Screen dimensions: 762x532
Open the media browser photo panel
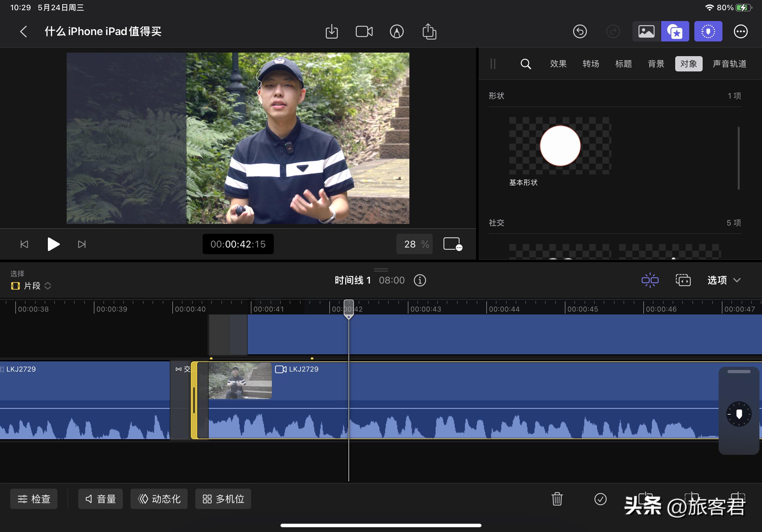click(645, 31)
